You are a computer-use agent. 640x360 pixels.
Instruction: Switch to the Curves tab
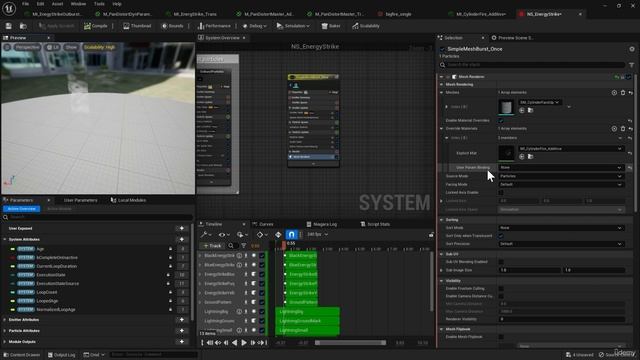tap(263, 224)
